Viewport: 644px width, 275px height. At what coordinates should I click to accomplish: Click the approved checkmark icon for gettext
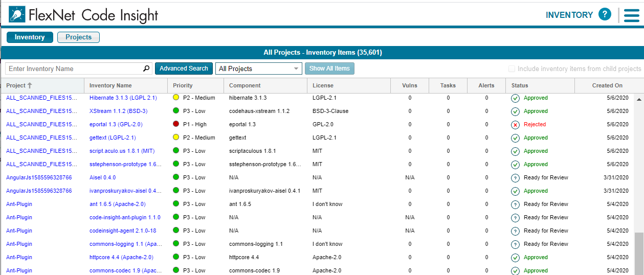click(x=515, y=138)
